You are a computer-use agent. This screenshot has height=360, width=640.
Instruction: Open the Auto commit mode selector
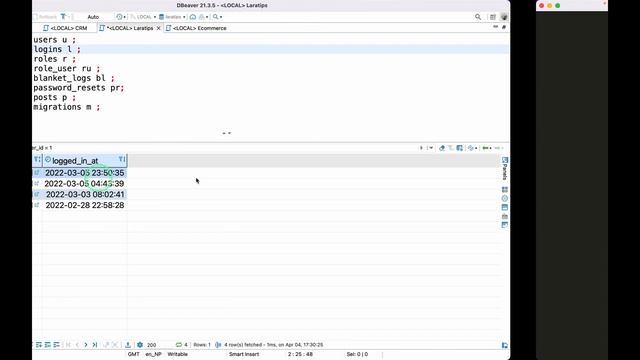tap(93, 17)
